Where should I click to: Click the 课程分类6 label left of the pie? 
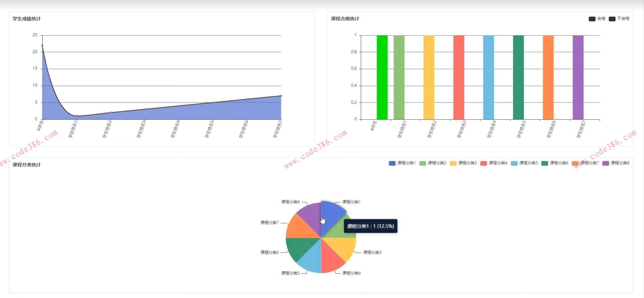[269, 253]
